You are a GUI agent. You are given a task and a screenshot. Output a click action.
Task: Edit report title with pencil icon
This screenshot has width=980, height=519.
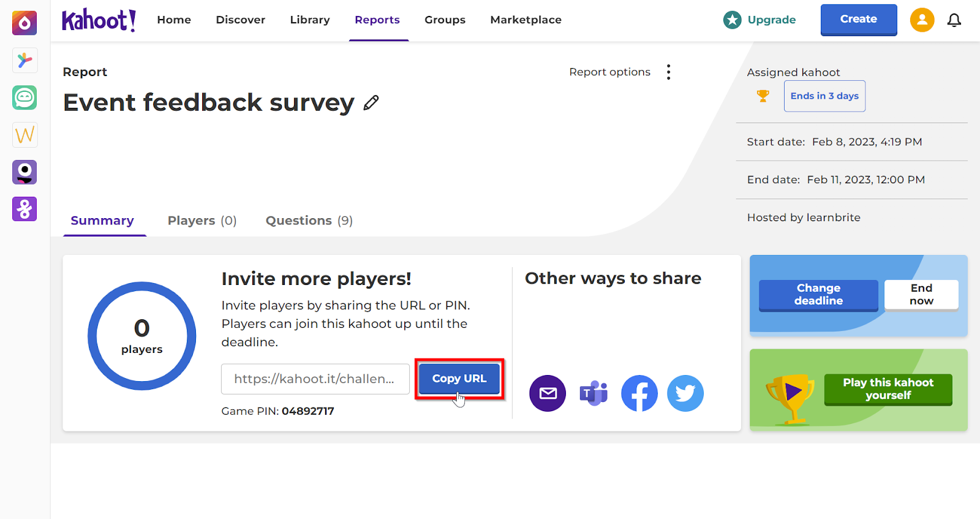click(x=371, y=103)
